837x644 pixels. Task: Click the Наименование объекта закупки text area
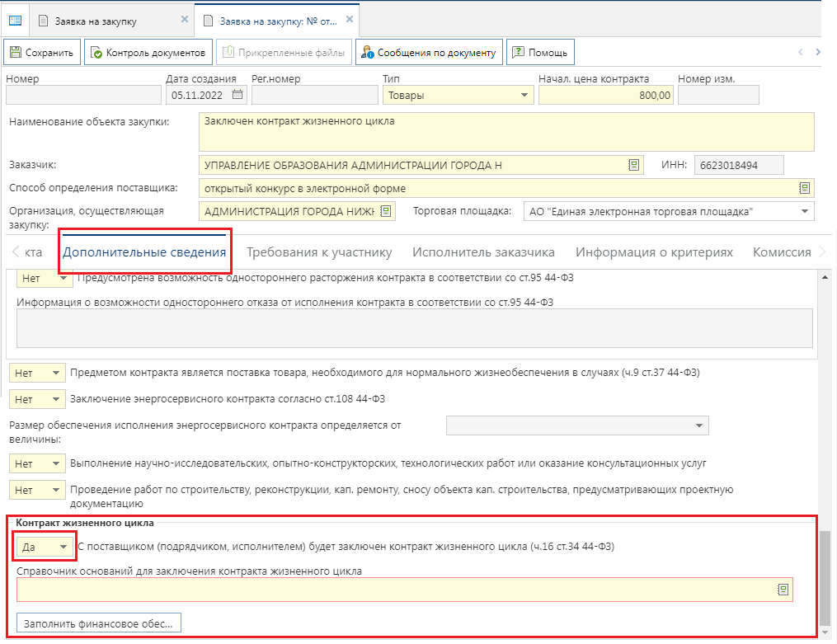pos(506,132)
